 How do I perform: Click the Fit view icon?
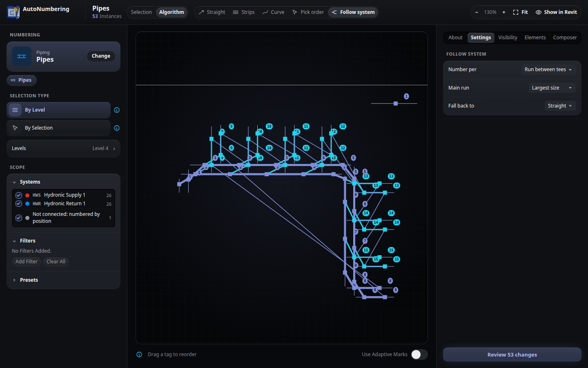[516, 12]
